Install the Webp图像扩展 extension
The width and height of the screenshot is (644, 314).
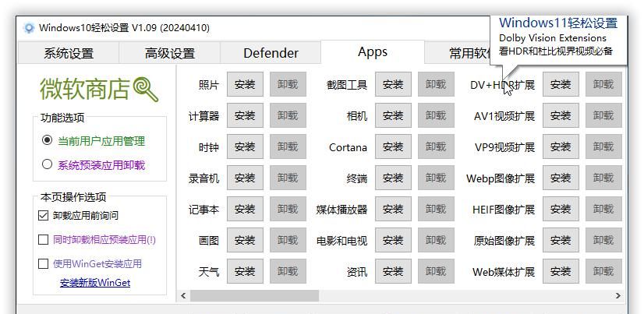561,178
